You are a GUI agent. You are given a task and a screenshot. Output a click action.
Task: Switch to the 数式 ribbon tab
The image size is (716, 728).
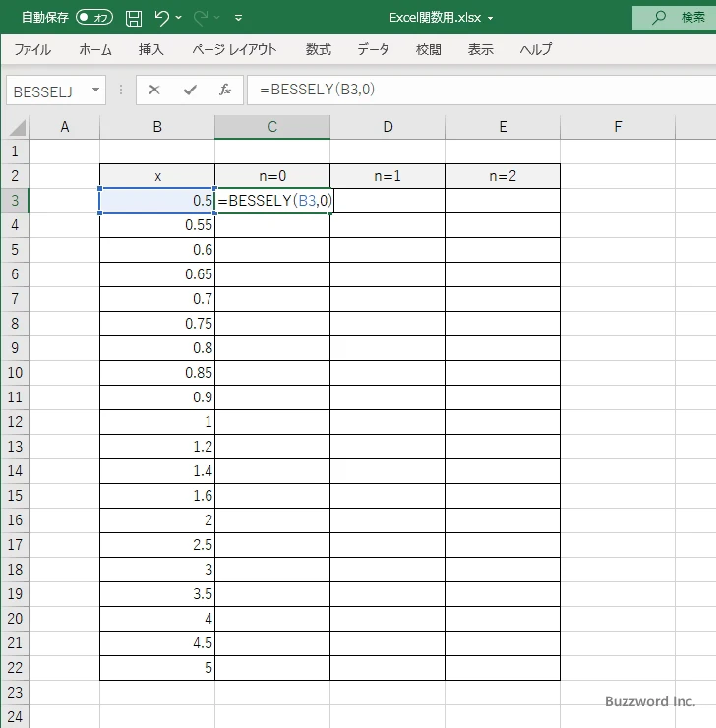[x=318, y=49]
